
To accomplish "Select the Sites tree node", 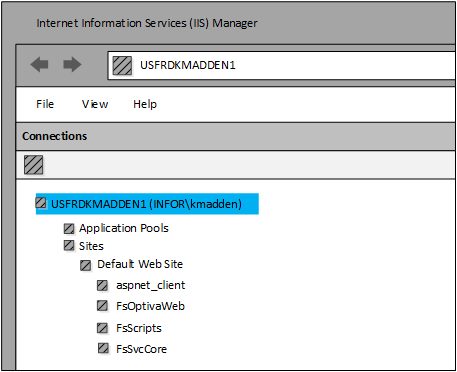I will (x=91, y=246).
